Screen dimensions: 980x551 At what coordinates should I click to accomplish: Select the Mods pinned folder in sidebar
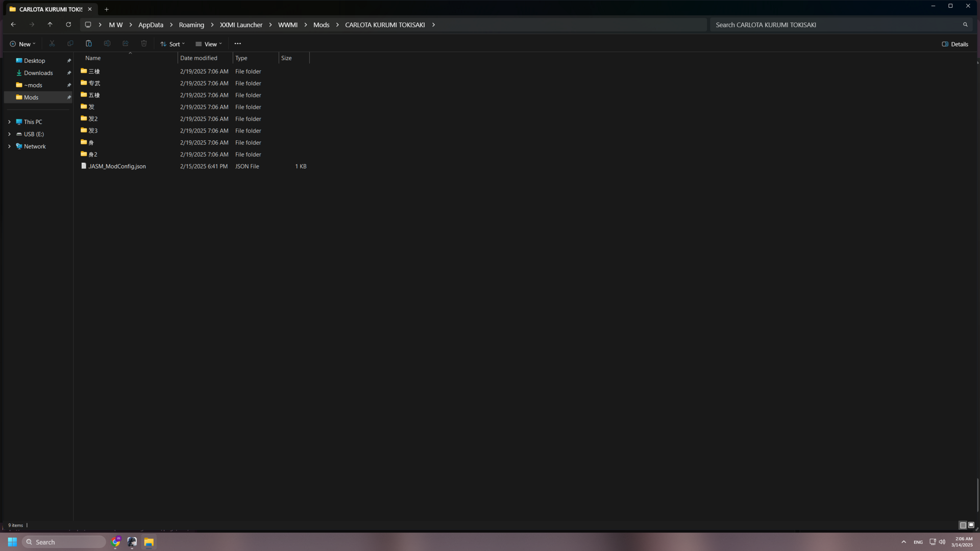click(38, 97)
